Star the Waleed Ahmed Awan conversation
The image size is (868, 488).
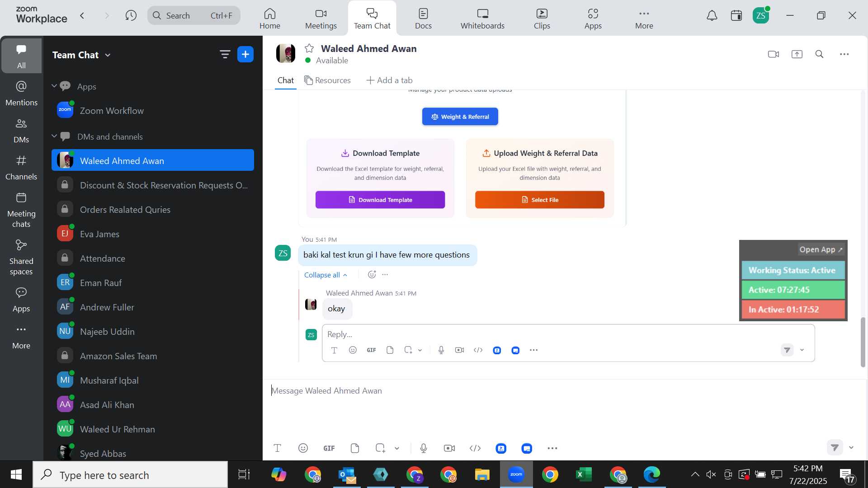[x=309, y=48]
